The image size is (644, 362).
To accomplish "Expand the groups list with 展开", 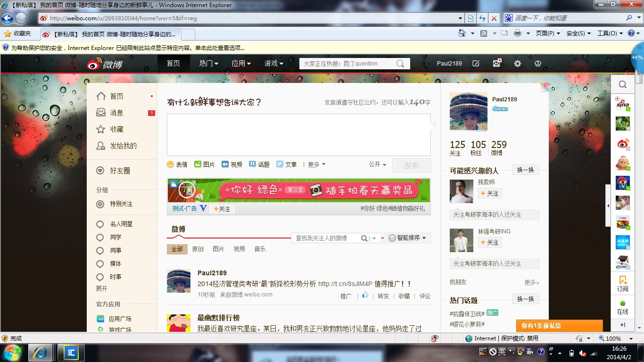I will click(x=102, y=288).
